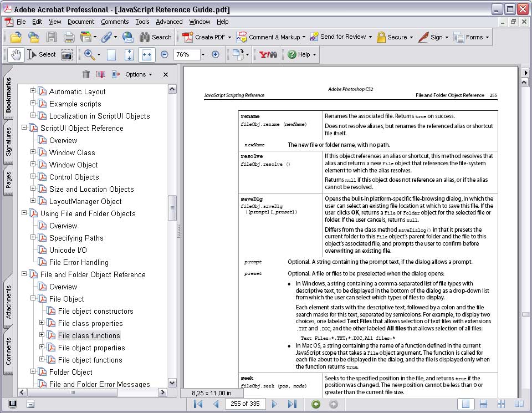This screenshot has width=532, height=413.
Task: Expand the Window Class bookmark
Action: [x=33, y=152]
